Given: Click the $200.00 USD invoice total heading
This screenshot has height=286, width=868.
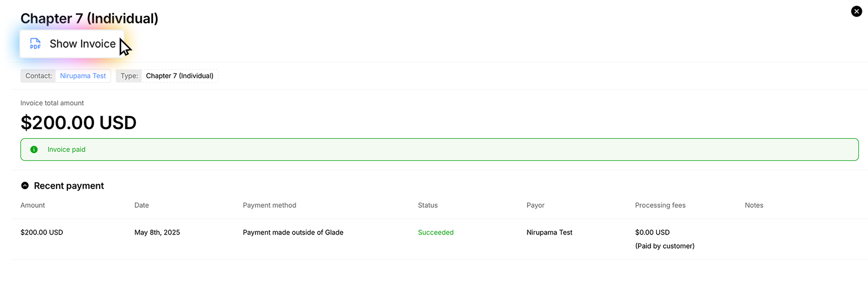Looking at the screenshot, I should coord(78,123).
